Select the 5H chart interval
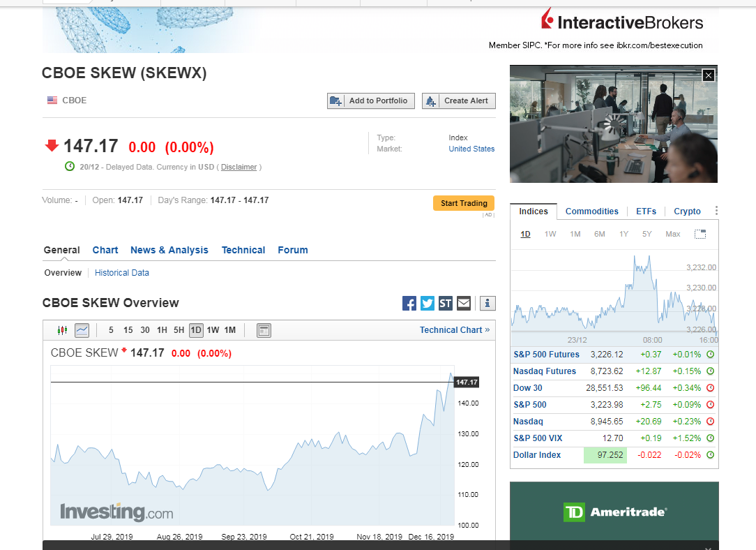The image size is (756, 550). 179,330
